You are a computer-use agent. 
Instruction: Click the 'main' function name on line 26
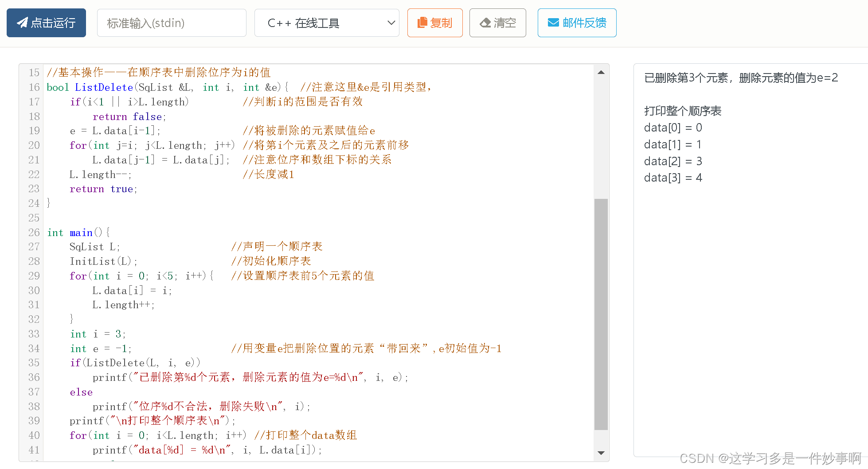tap(81, 233)
